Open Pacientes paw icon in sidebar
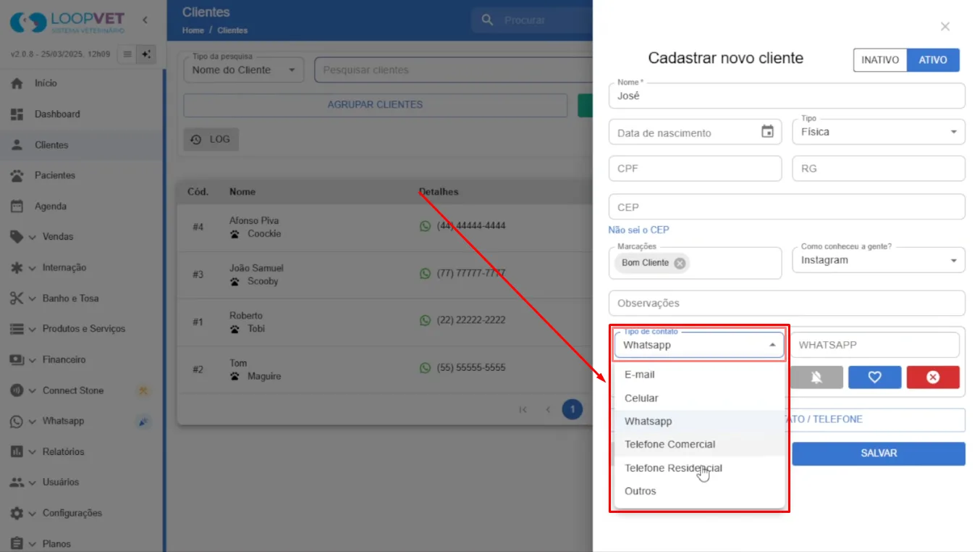The image size is (980, 552). pyautogui.click(x=17, y=175)
